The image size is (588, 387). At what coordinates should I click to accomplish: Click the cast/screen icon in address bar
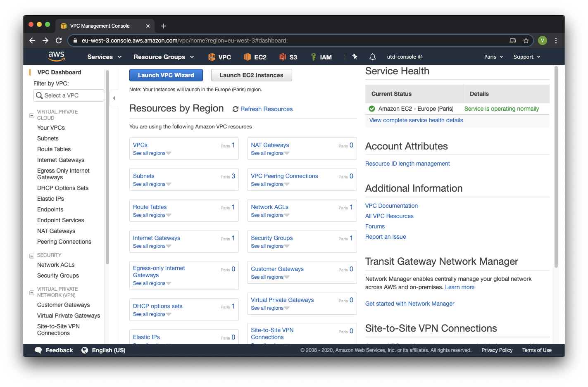pos(513,40)
